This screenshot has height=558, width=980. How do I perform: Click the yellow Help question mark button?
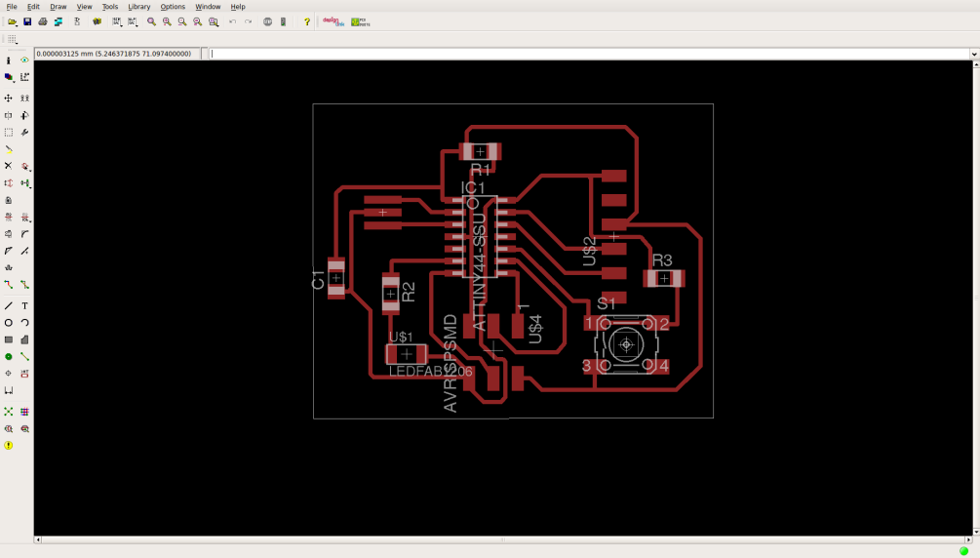(306, 21)
